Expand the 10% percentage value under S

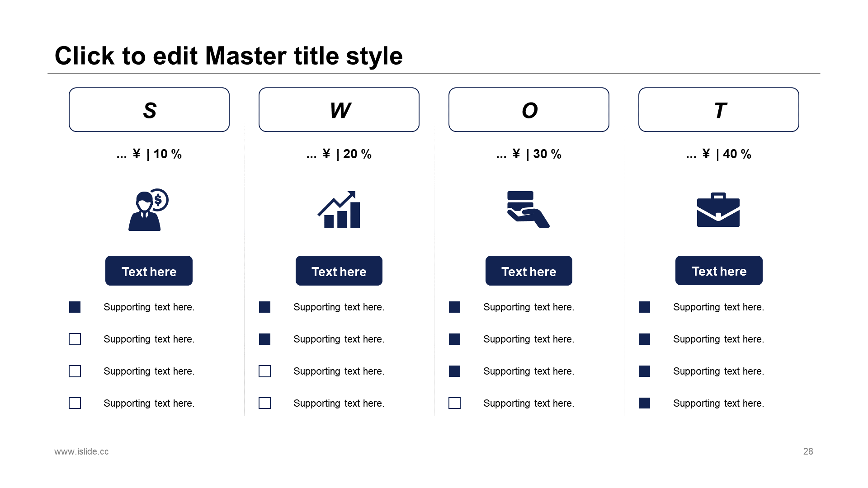(170, 154)
